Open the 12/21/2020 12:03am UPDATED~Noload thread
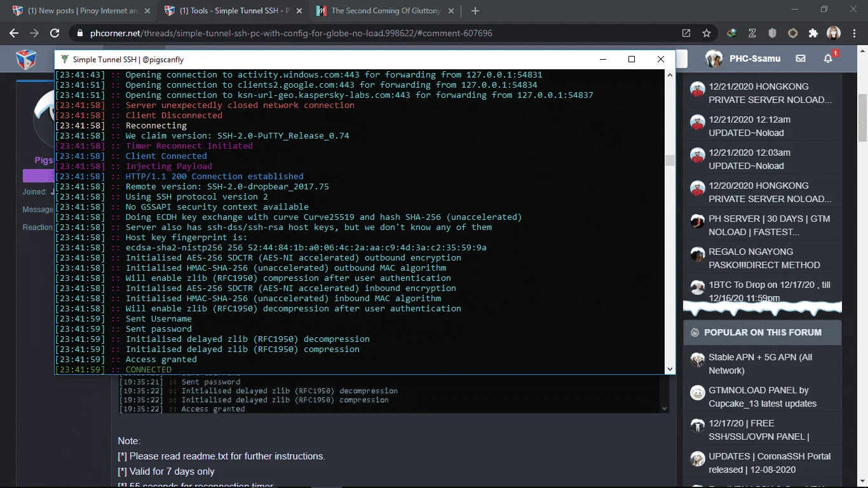Viewport: 868px width, 488px height. tap(750, 159)
